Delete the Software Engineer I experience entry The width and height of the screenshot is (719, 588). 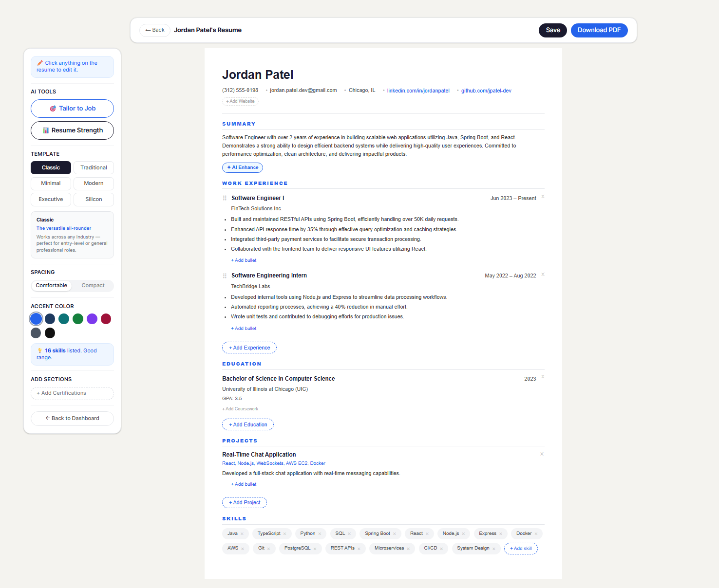point(542,198)
